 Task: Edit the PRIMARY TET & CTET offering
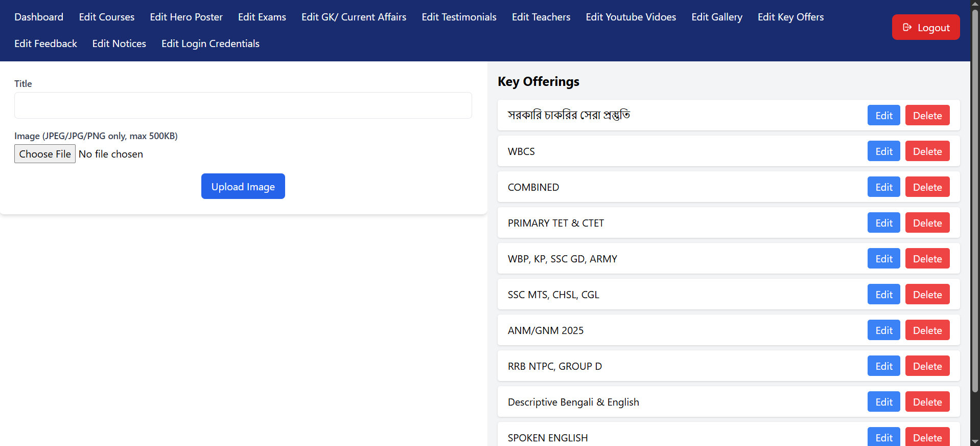tap(883, 222)
